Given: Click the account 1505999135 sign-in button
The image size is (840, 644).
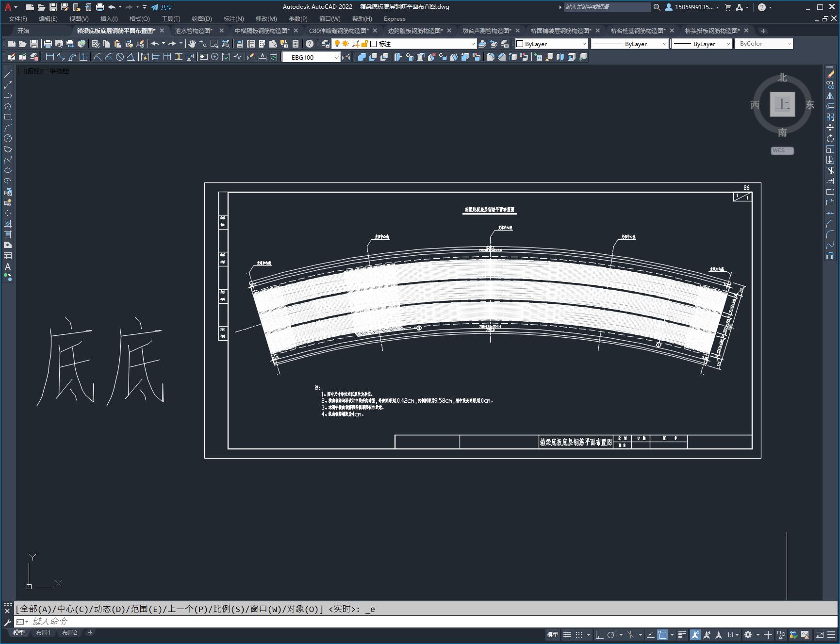Looking at the screenshot, I should 692,7.
